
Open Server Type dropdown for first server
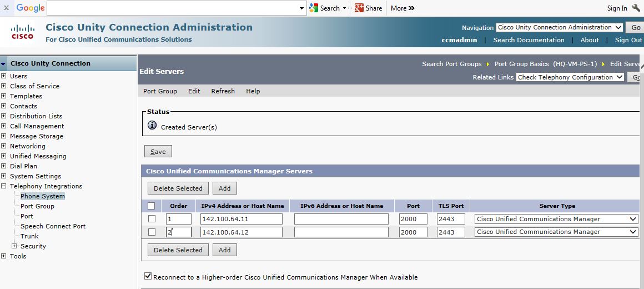click(557, 219)
